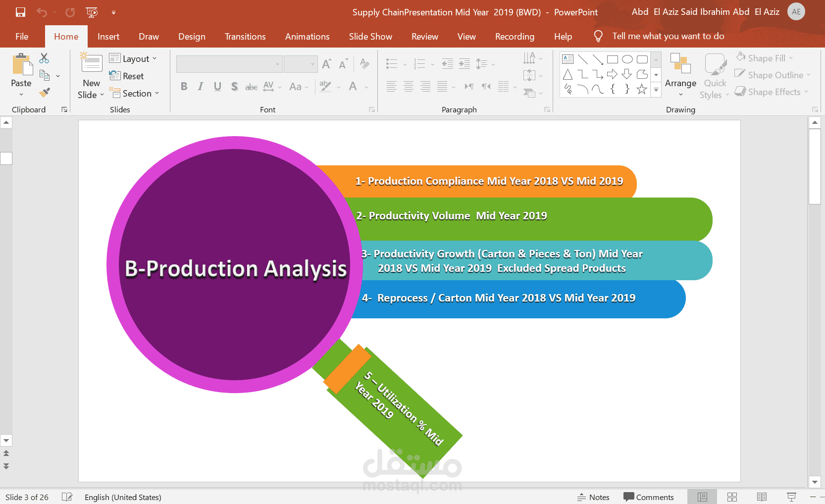Increase font size button

tap(326, 64)
